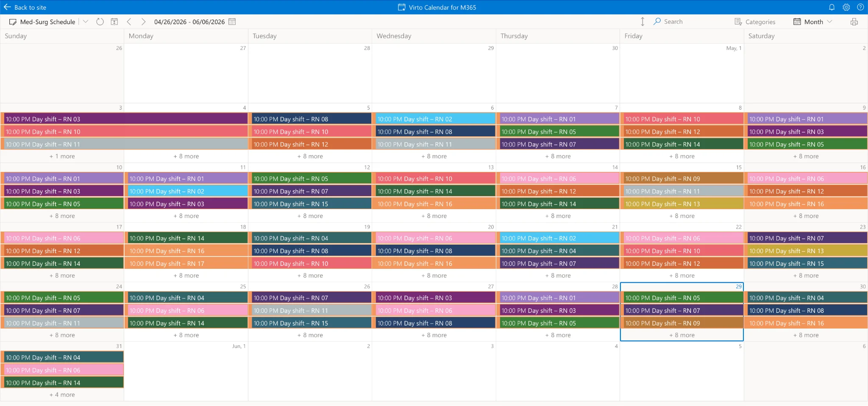This screenshot has height=406, width=868.
Task: Select Med-Surg Schedule calendar name
Action: [47, 22]
